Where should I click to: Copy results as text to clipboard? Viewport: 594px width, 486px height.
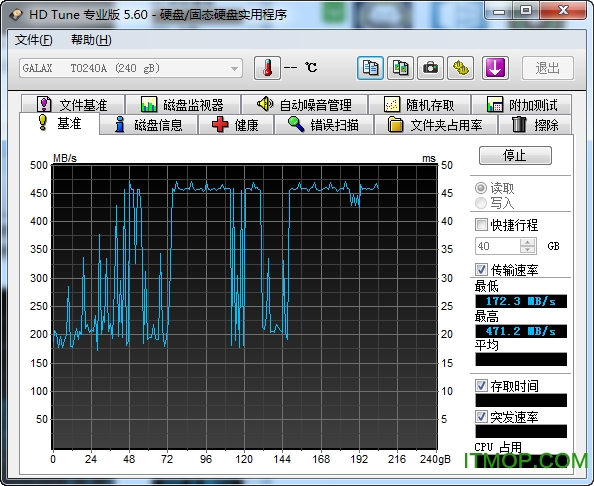[370, 68]
